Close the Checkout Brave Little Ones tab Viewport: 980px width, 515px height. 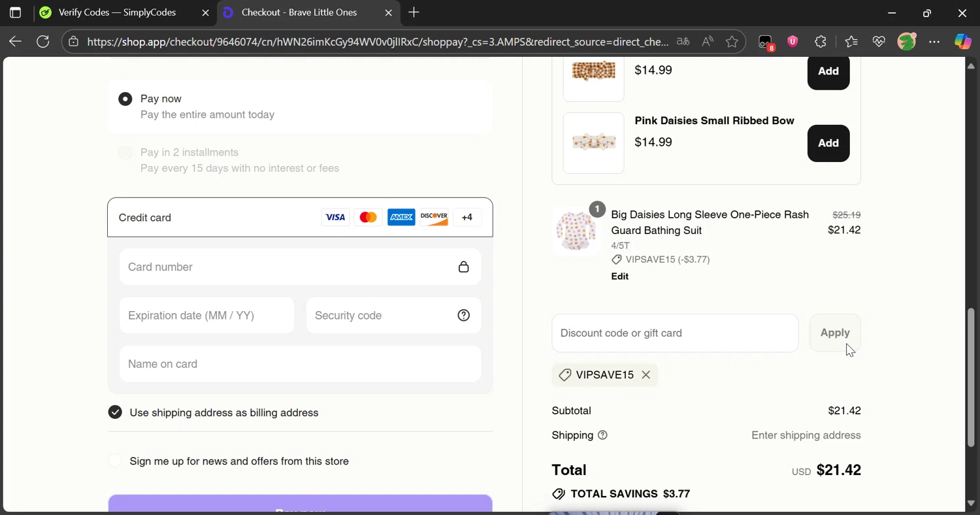click(x=389, y=12)
